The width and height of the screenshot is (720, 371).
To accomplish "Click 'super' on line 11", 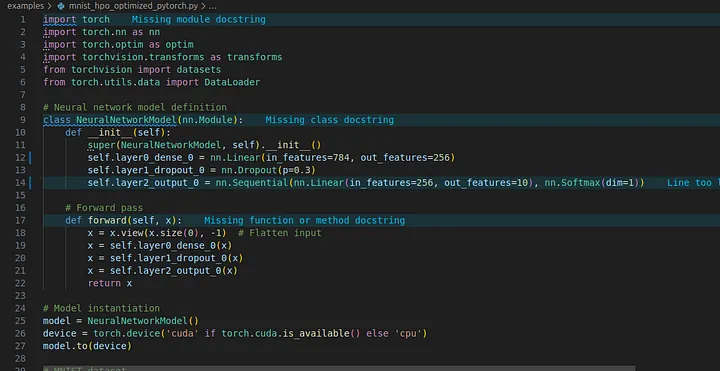I will click(x=101, y=145).
